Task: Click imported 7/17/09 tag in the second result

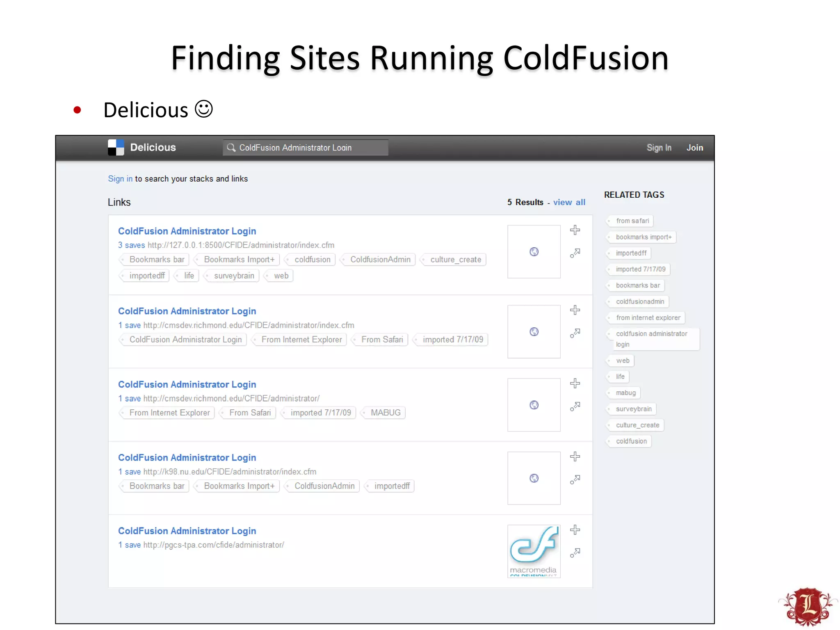Action: (x=450, y=340)
